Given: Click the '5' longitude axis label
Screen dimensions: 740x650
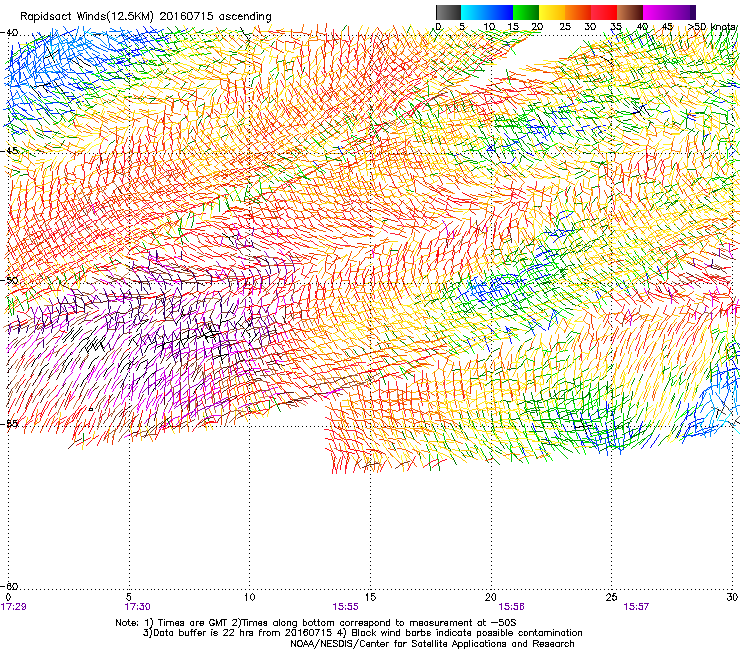Looking at the screenshot, I should coord(129,597).
